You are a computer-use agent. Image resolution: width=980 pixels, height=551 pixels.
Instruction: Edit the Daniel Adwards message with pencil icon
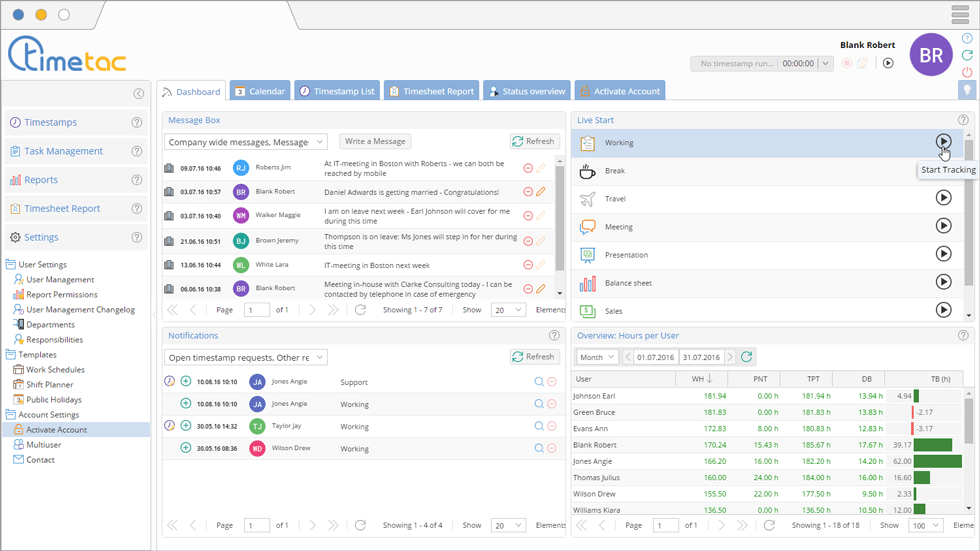coord(541,192)
